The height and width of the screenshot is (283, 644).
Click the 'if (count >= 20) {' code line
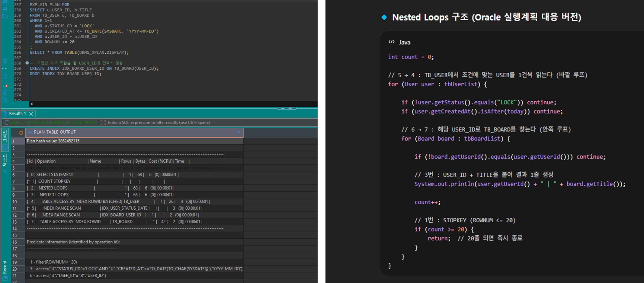[x=444, y=230]
